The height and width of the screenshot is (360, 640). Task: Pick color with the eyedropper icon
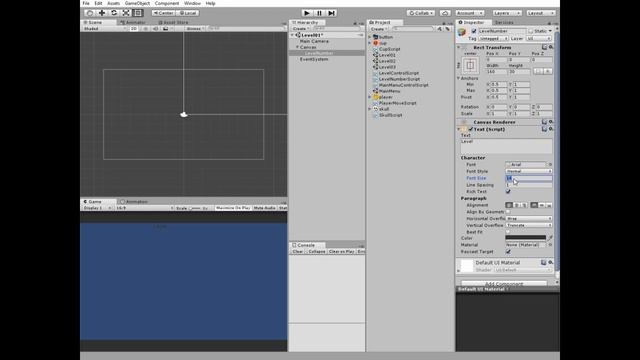click(x=550, y=238)
